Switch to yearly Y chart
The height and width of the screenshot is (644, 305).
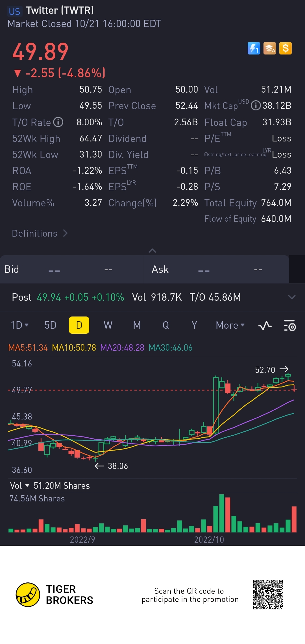coord(194,325)
